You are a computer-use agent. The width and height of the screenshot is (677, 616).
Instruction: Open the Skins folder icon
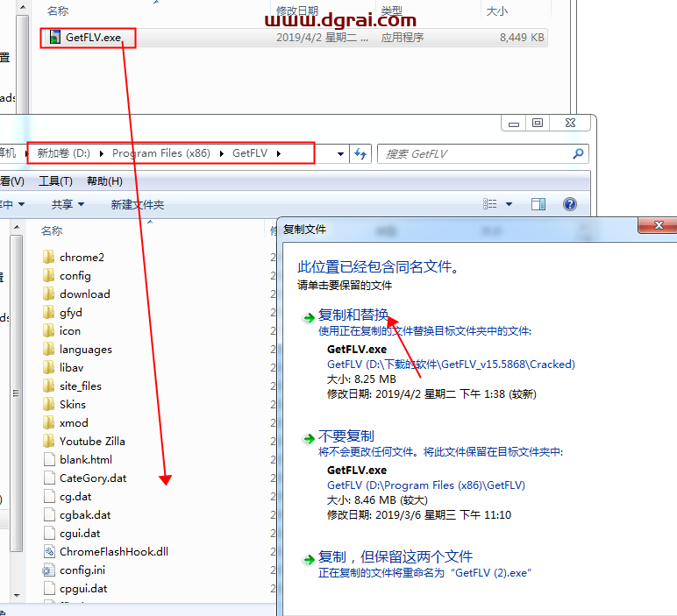click(x=49, y=404)
